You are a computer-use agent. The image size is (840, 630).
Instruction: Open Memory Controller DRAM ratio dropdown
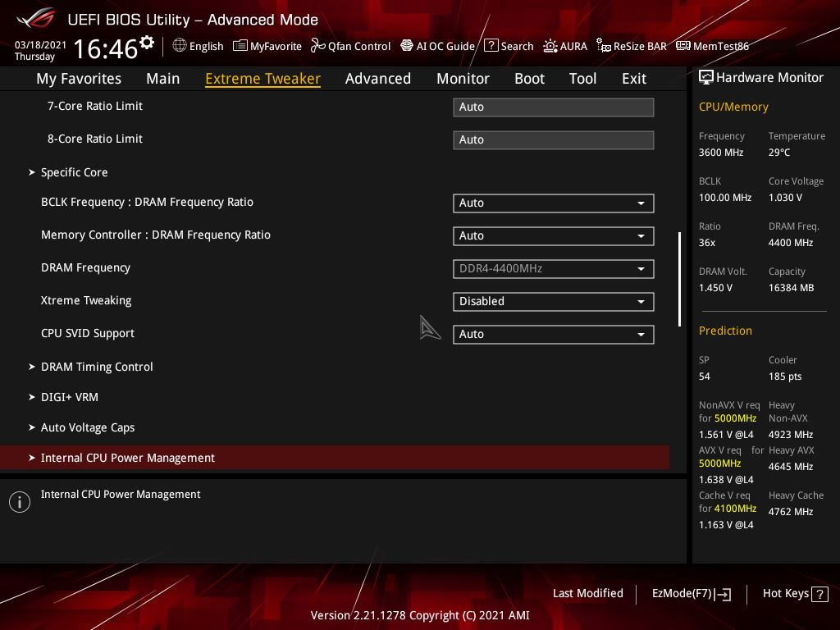click(x=554, y=235)
